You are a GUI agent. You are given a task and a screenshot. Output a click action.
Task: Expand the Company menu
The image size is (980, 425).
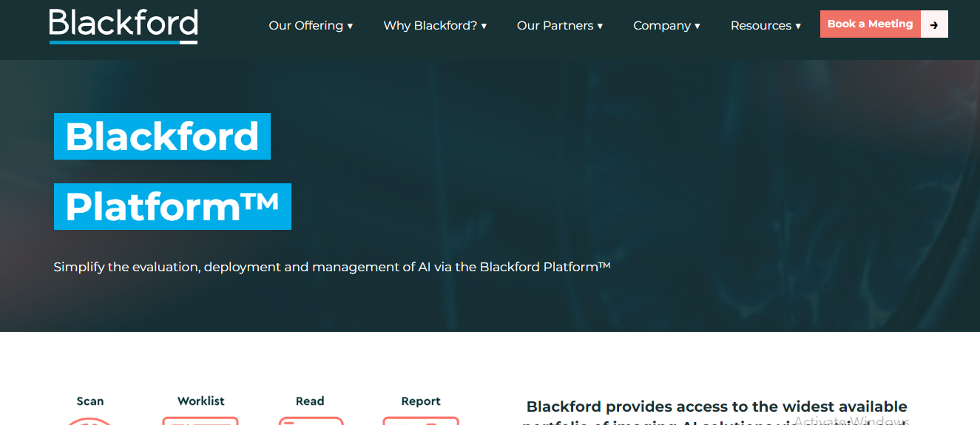tap(666, 25)
